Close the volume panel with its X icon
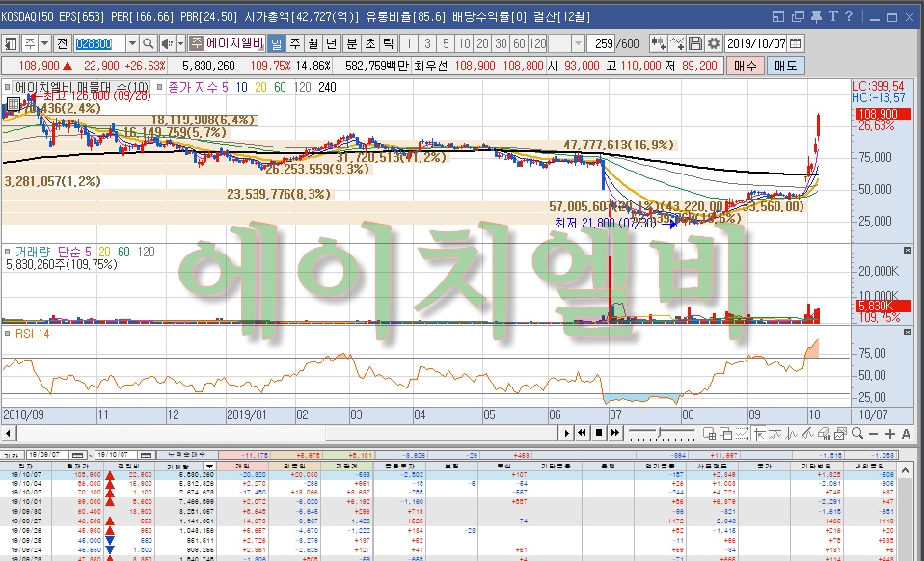 [x=908, y=251]
